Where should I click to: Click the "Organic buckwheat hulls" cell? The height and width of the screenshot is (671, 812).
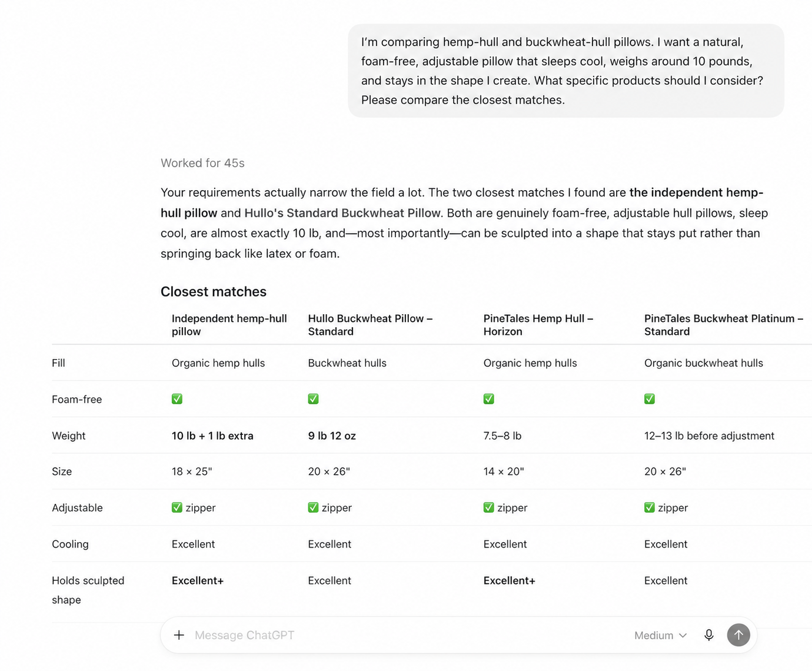tap(704, 363)
